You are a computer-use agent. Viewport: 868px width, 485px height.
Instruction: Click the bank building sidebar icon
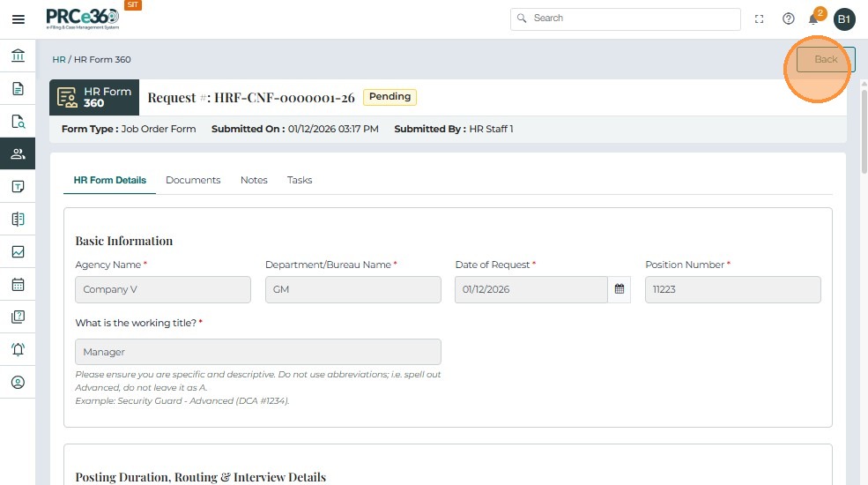tap(18, 56)
